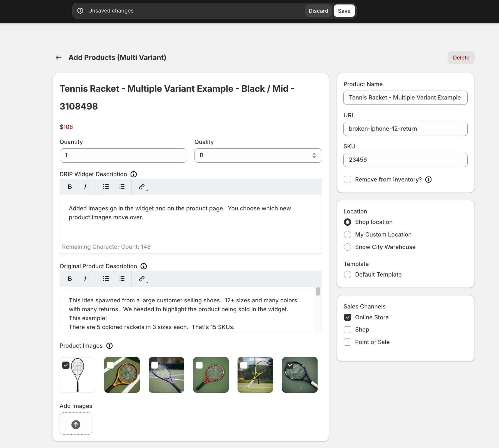
Task: Check the Point of Sale sales channel
Action: 348,342
